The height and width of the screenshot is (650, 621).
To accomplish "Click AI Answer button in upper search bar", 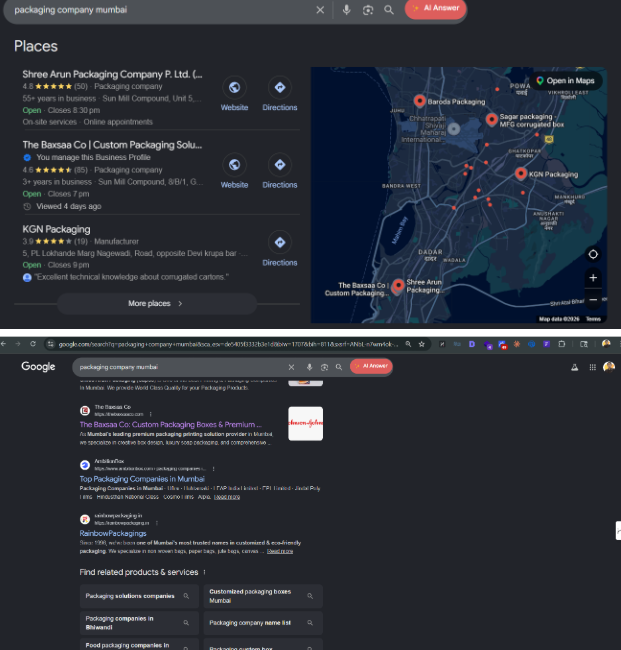I will (x=435, y=8).
